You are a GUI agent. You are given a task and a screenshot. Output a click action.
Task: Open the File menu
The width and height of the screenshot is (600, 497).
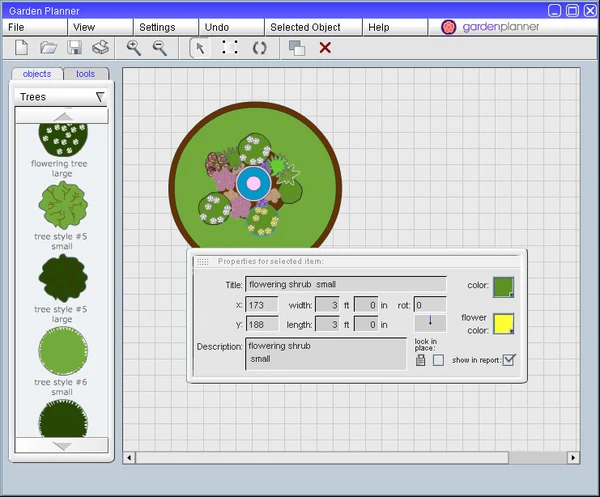(35, 27)
